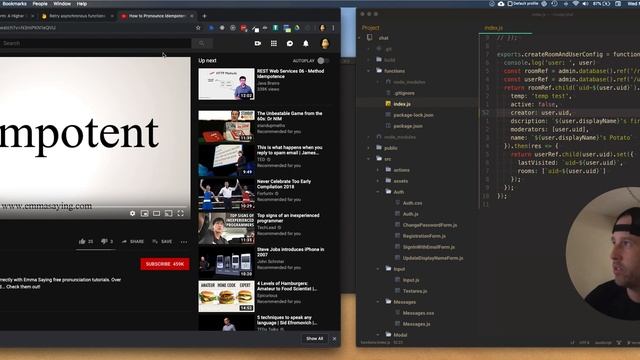Click the YouTube search input field
Image resolution: width=640 pixels, height=360 pixels.
[95, 43]
